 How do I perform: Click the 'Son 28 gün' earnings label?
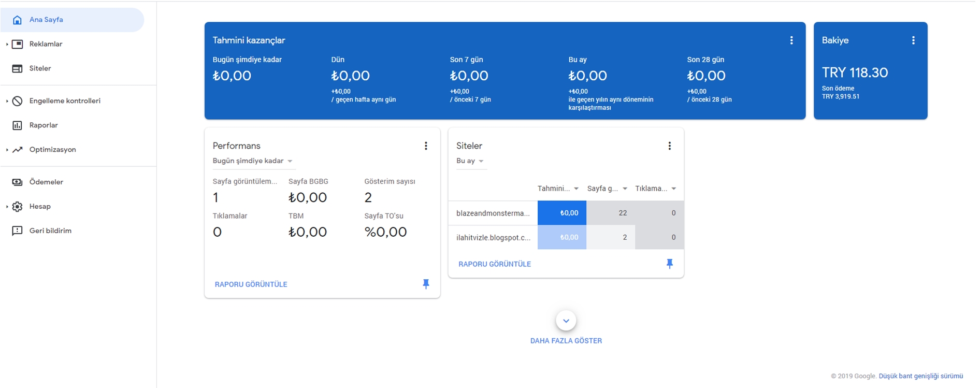click(705, 60)
